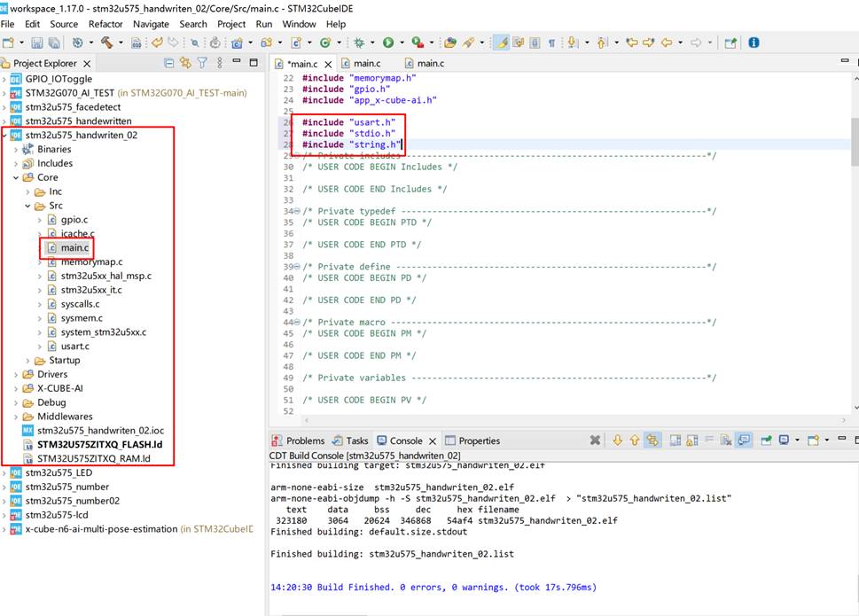The width and height of the screenshot is (859, 616).
Task: Toggle Link with Editor in Project Explorer
Action: (185, 63)
